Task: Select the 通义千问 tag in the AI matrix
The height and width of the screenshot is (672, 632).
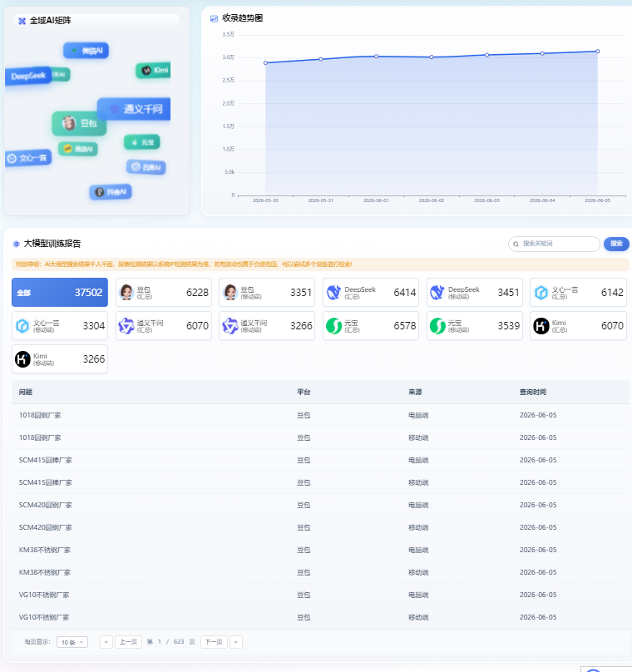Action: (134, 109)
